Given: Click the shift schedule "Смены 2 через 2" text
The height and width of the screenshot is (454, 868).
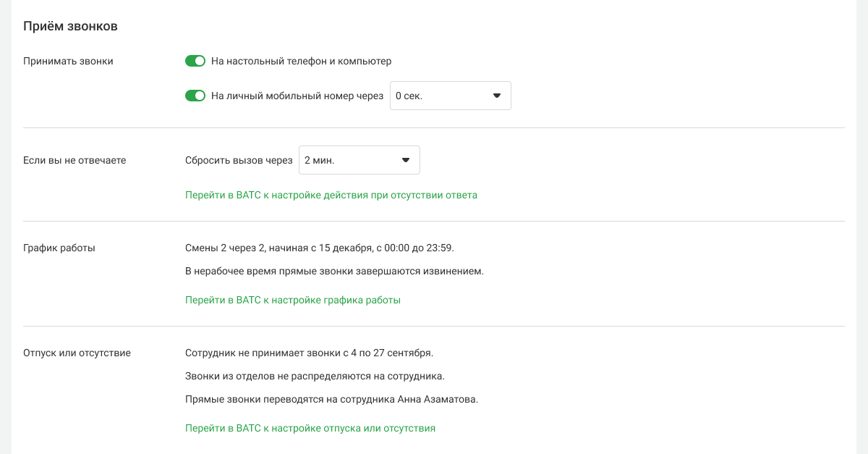Looking at the screenshot, I should (320, 248).
